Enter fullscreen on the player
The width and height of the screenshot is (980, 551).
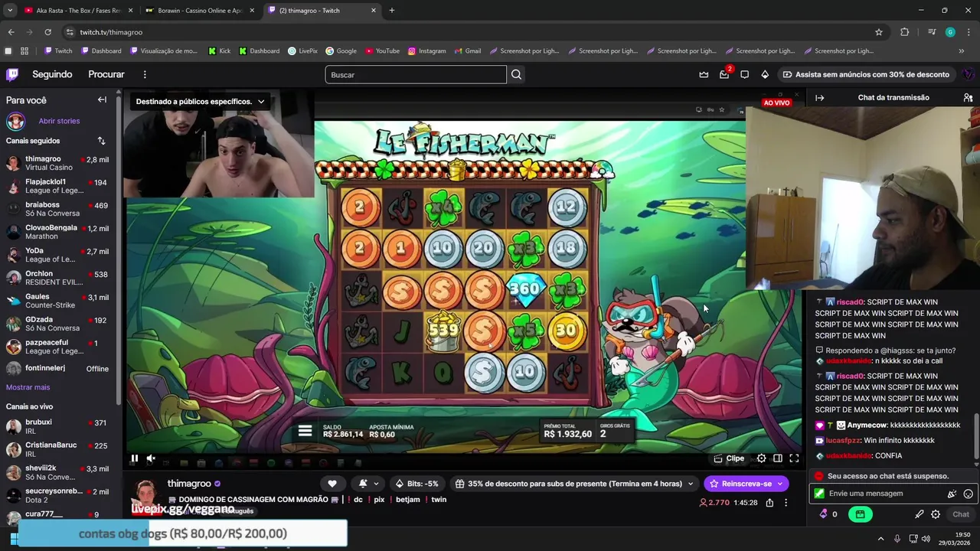(x=794, y=458)
